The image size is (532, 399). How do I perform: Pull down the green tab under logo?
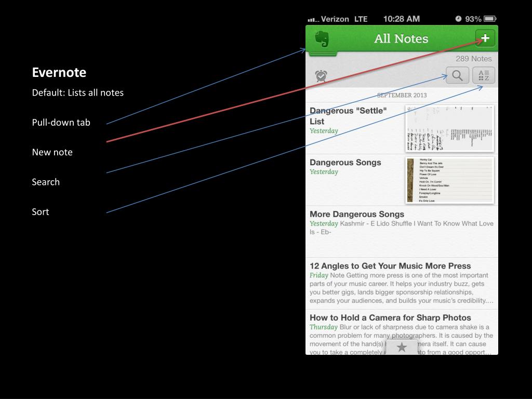323,54
